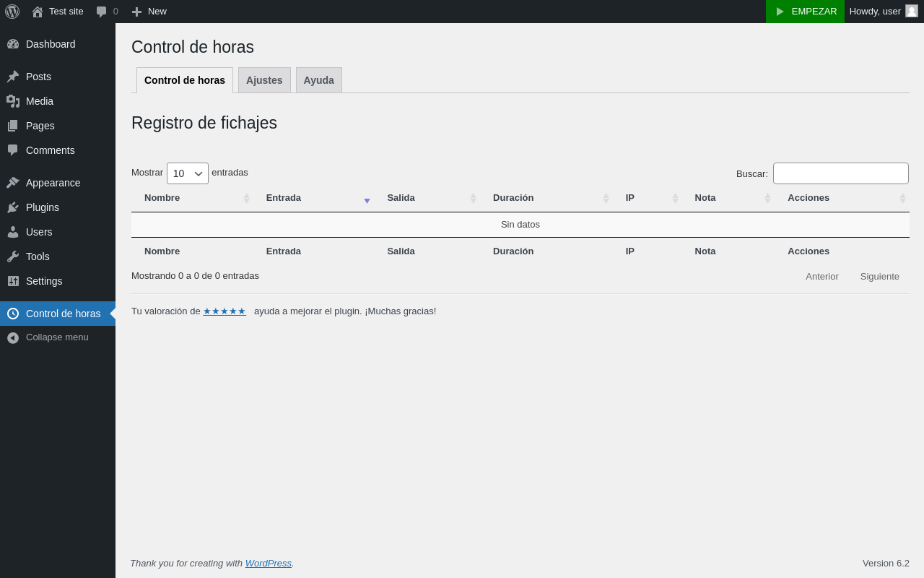Sort by Acciones using its sort arrows

pyautogui.click(x=902, y=198)
